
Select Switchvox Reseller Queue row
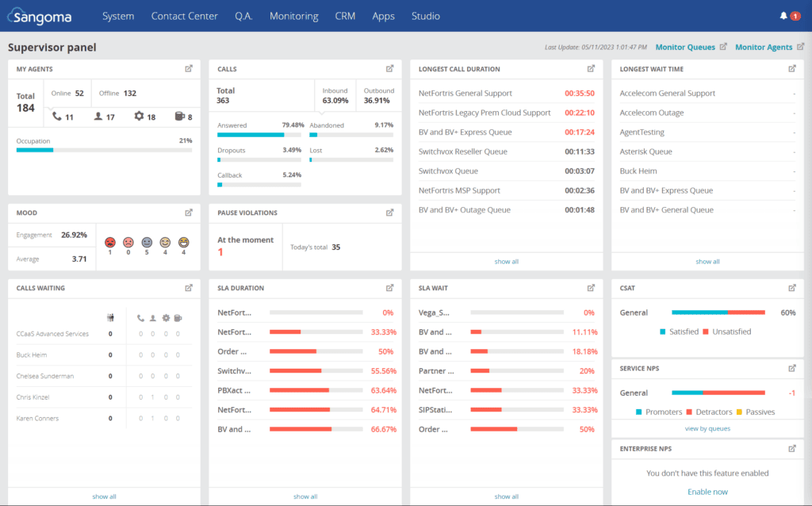(507, 151)
